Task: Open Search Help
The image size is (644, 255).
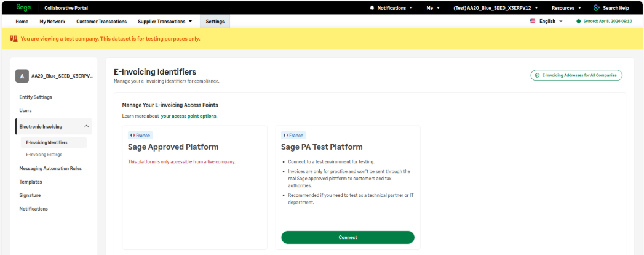Action: click(611, 8)
